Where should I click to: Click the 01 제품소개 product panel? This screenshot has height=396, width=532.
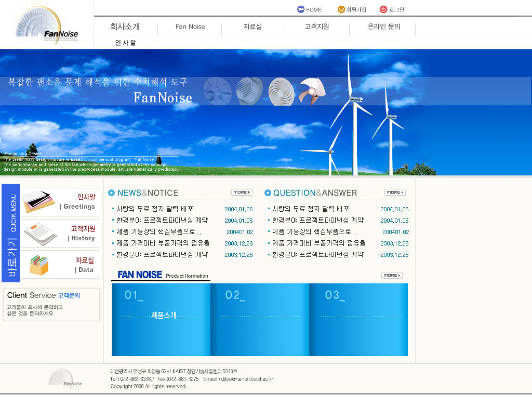[x=161, y=319]
